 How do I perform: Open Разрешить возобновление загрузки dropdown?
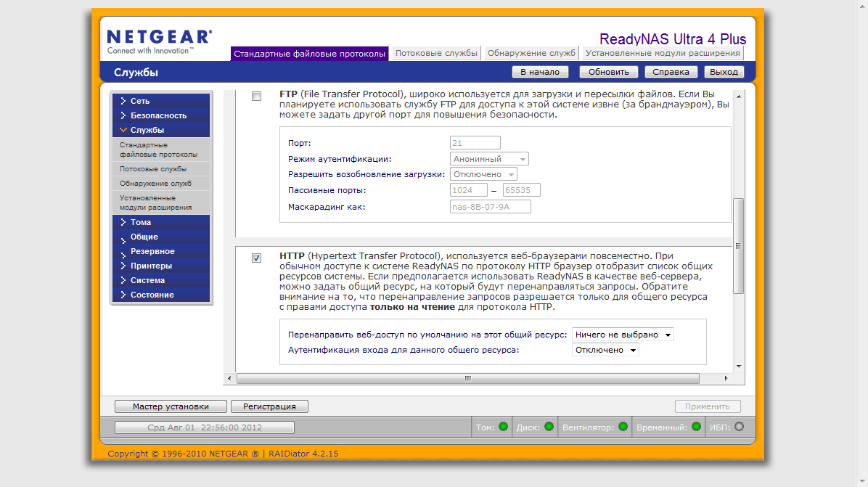tap(483, 174)
